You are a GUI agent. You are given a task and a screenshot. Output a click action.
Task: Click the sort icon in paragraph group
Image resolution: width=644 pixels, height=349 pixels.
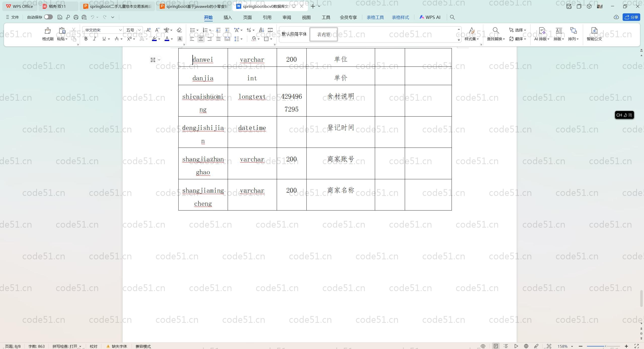pos(261,30)
